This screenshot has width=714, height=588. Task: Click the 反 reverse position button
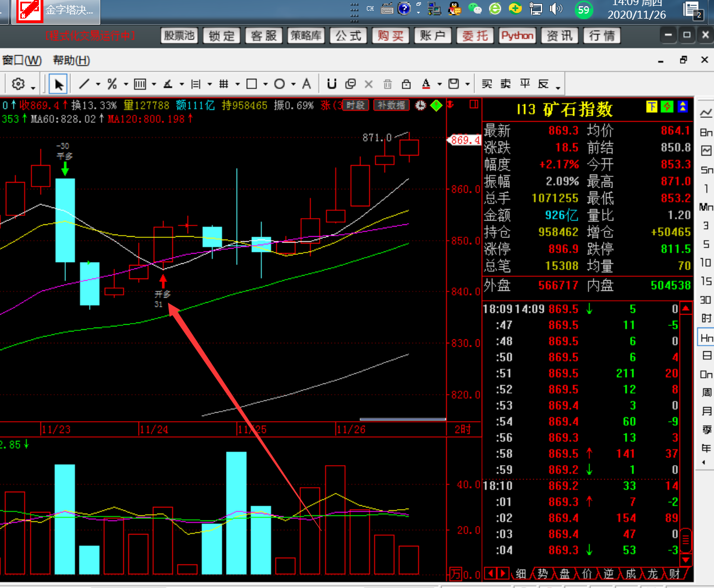pos(543,84)
